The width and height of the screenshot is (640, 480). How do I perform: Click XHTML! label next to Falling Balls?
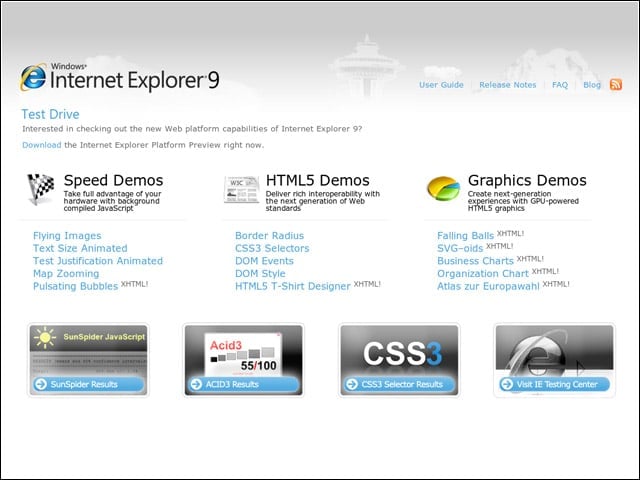click(x=510, y=233)
